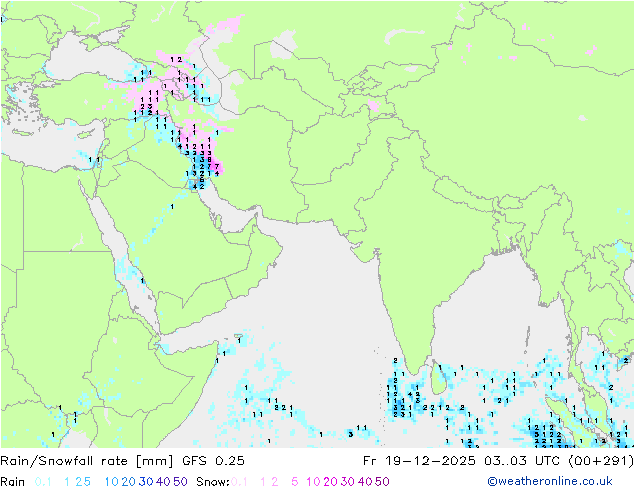Pick the Rain legend 20 color value
Image resolution: width=634 pixels, height=490 pixels.
click(129, 482)
